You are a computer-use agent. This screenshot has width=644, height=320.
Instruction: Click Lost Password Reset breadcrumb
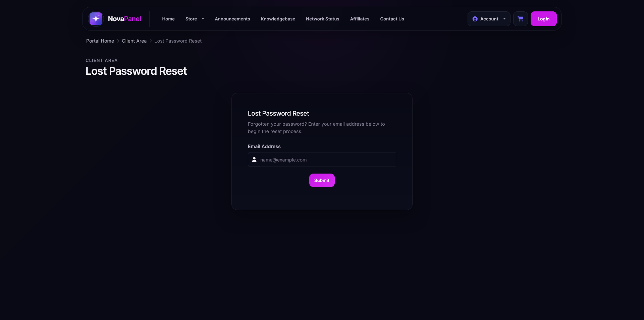[x=178, y=41]
